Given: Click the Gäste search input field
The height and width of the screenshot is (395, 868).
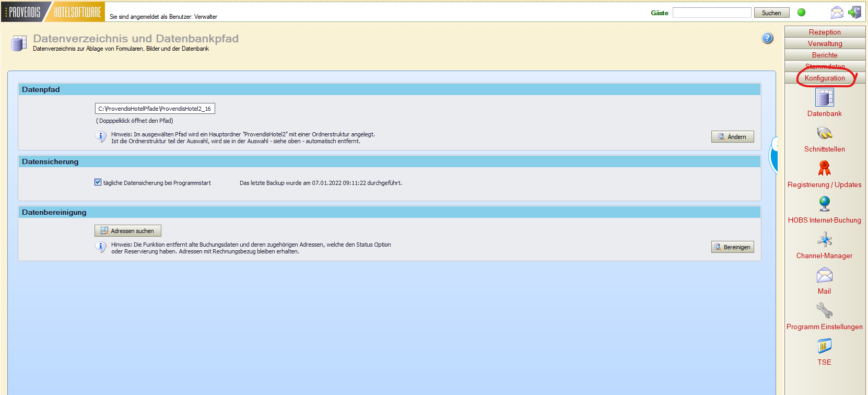Looking at the screenshot, I should pos(711,13).
